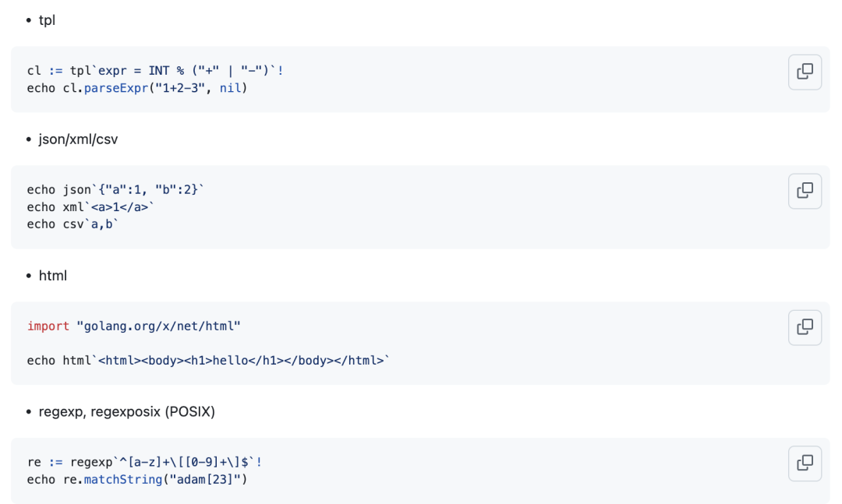Viewport: 842px width, 504px height.
Task: Copy the json/xml/csv code snippet
Action: [805, 191]
